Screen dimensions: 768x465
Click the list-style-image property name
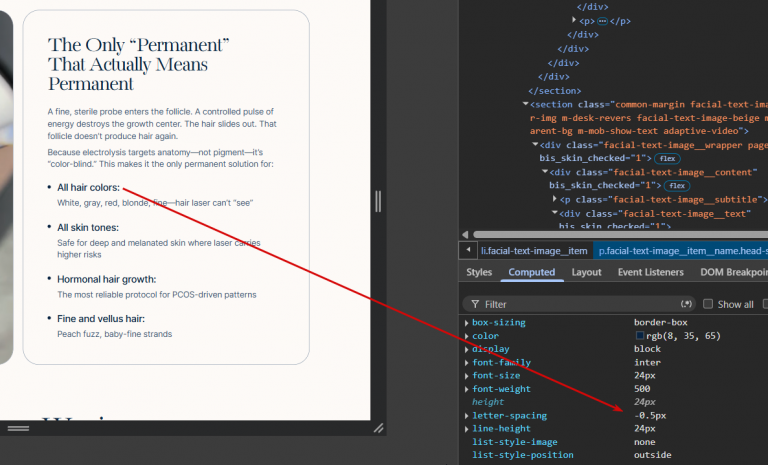515,442
